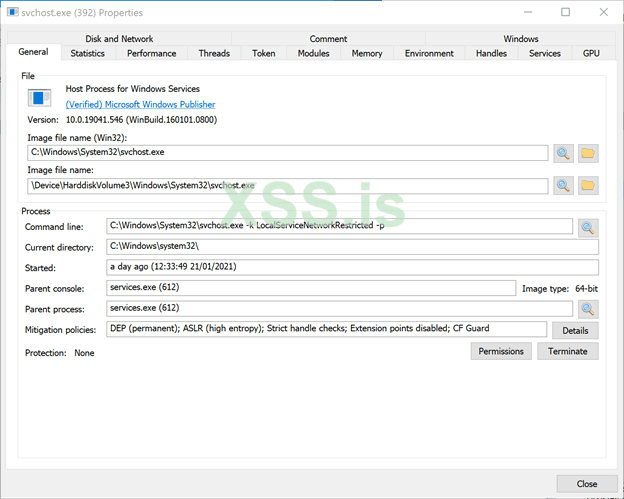Click the Command line field

pyautogui.click(x=339, y=226)
